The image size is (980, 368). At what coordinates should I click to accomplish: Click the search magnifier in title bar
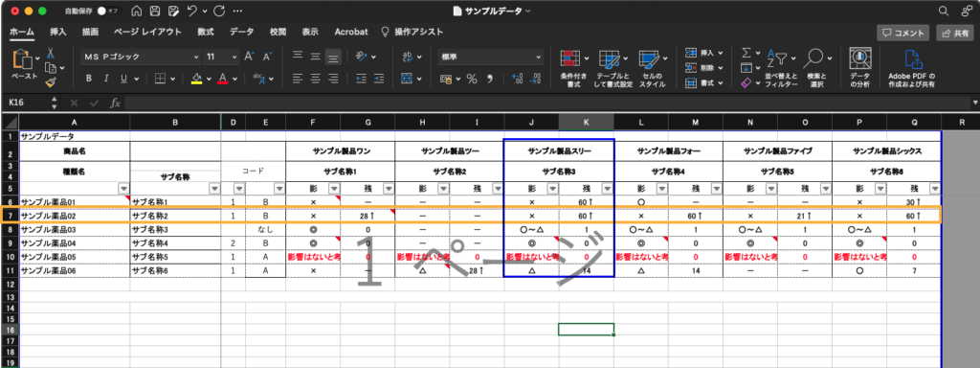(943, 11)
